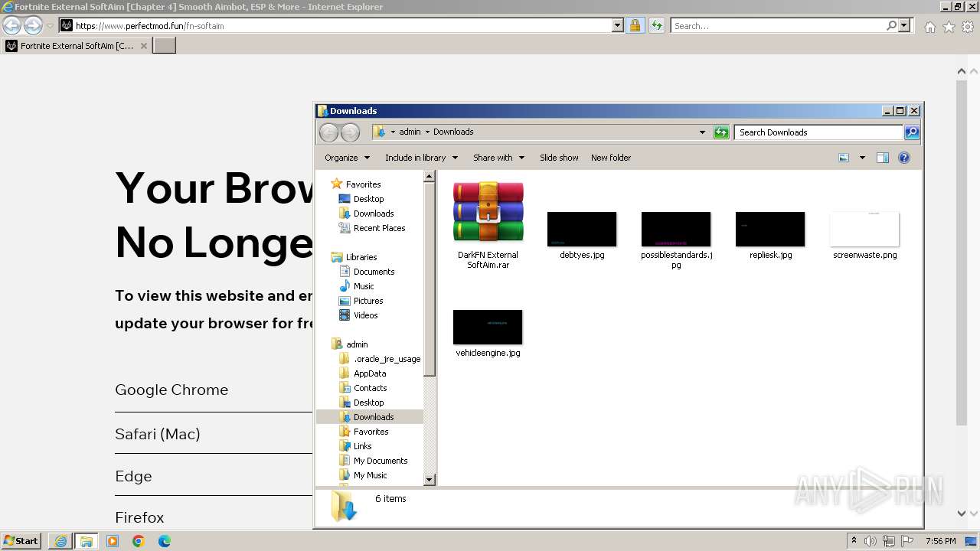Image resolution: width=980 pixels, height=551 pixels.
Task: Click Internet Explorer forward button
Action: click(33, 26)
